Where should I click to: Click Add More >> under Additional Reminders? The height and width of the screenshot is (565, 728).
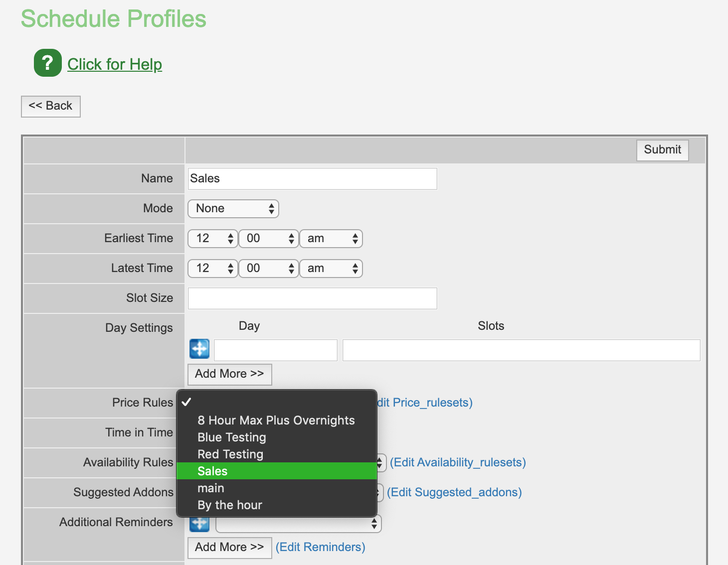(x=230, y=548)
